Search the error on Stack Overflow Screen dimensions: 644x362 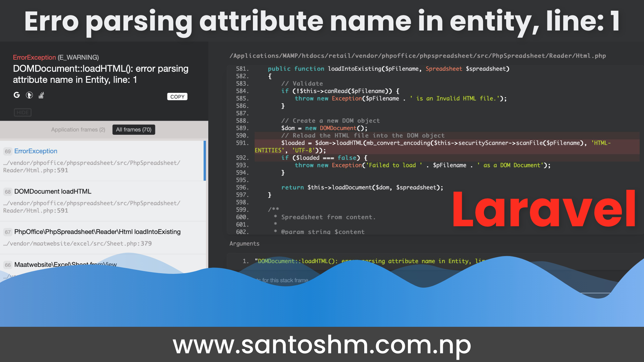41,95
